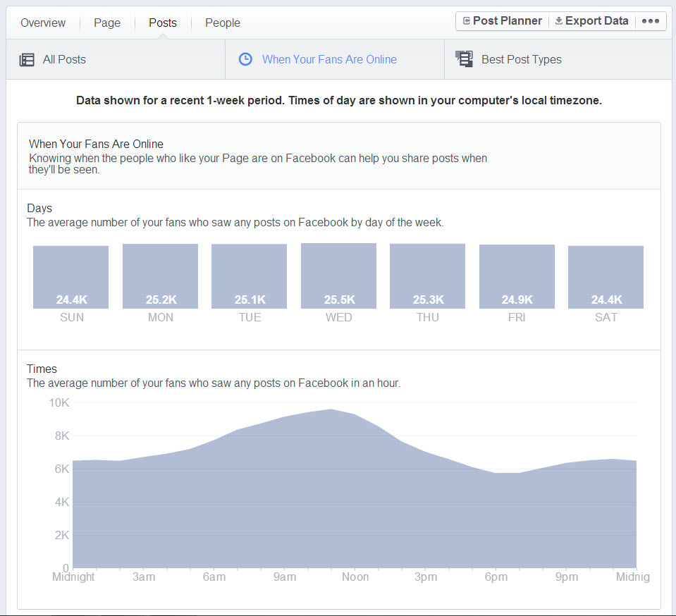Click the list icon beside All Posts
Viewport: 676px width, 616px height.
click(x=27, y=59)
